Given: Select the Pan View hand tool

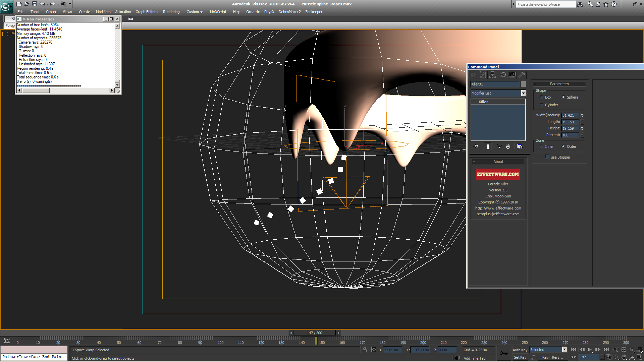Looking at the screenshot, I should point(624,357).
